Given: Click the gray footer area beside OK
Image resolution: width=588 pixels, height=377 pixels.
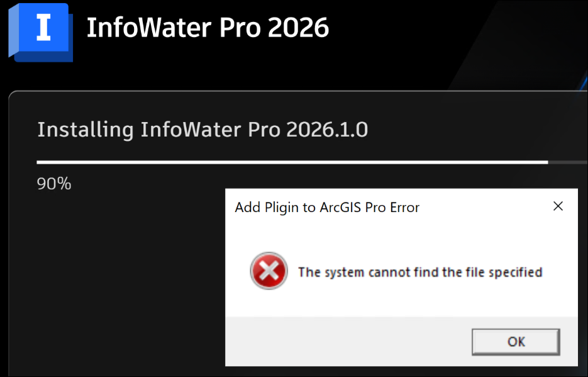Looking at the screenshot, I should (346, 342).
